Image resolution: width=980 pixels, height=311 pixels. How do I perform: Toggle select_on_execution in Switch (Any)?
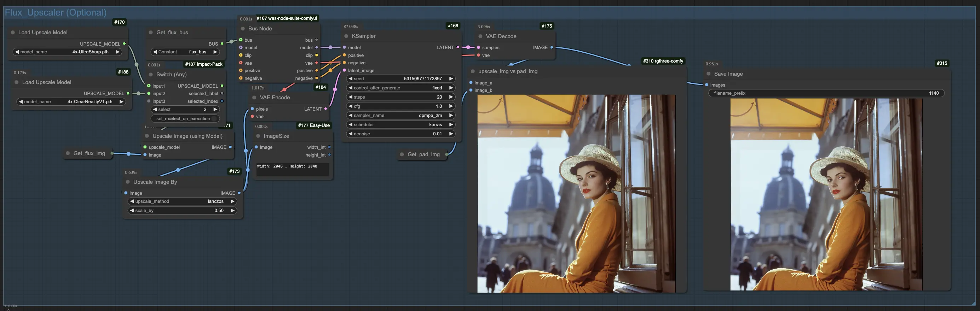click(185, 119)
